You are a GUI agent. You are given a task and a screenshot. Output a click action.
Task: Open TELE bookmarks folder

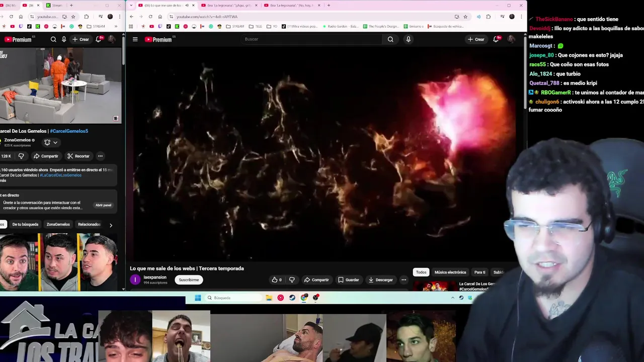(x=256, y=26)
